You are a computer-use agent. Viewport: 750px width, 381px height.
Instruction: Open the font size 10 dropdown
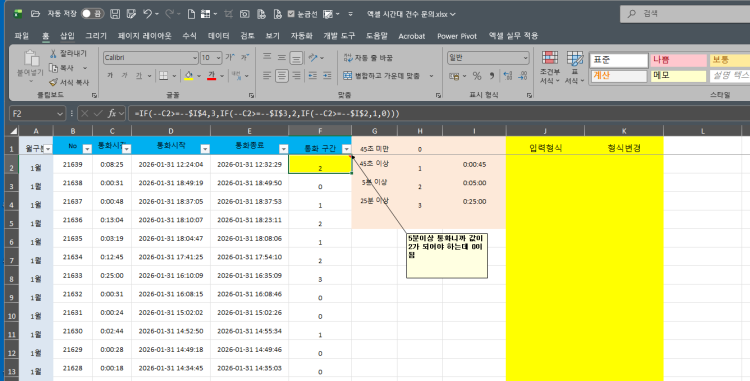point(219,57)
